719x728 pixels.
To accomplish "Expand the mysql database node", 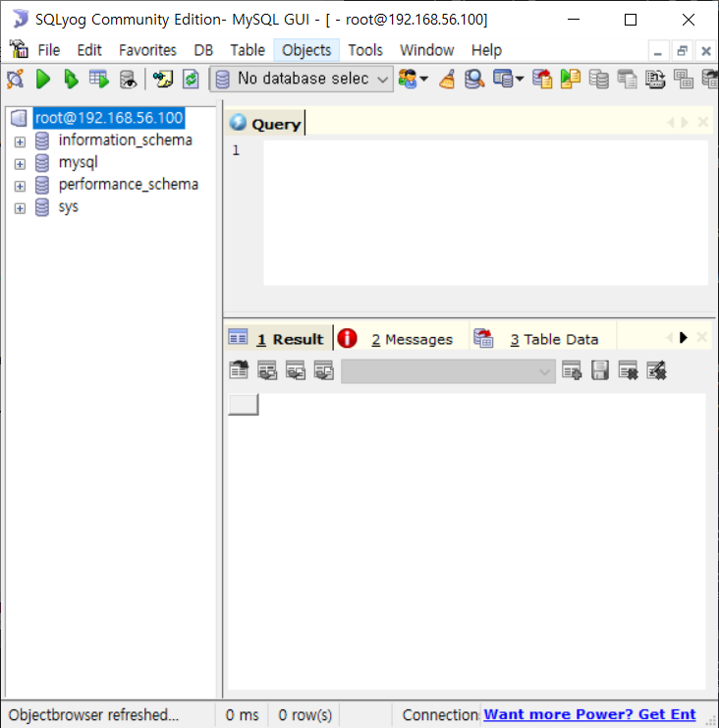I will (x=20, y=164).
